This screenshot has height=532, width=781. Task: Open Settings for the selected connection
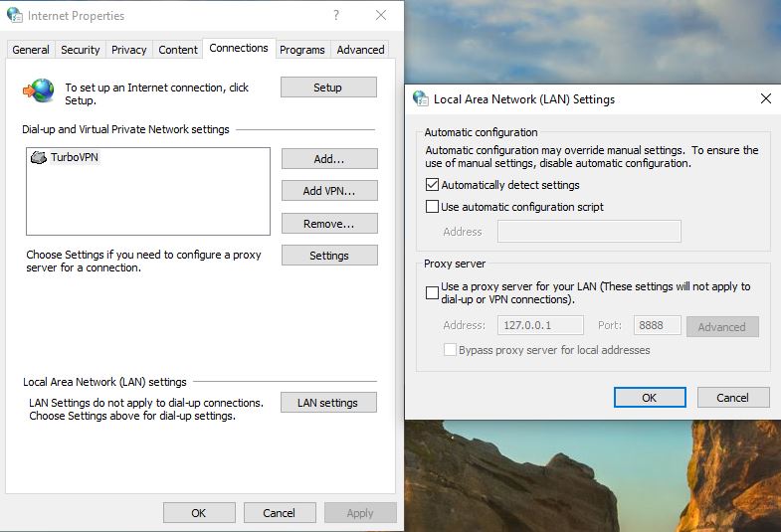[329, 256]
